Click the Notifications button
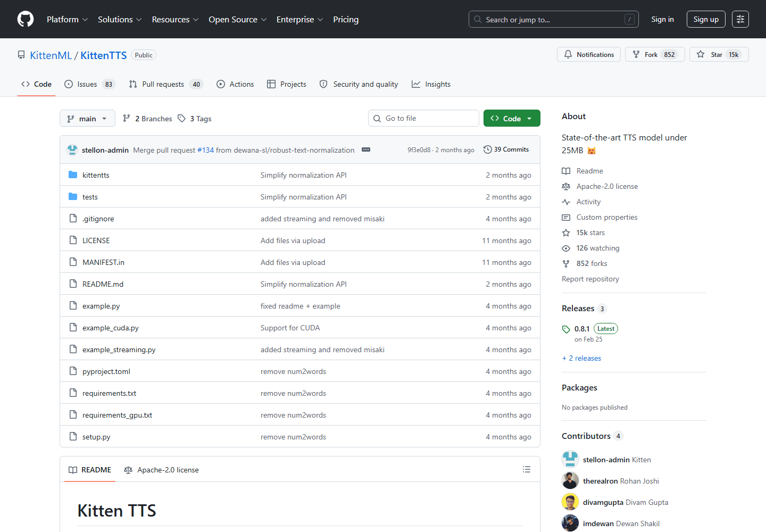766x532 pixels. [x=589, y=54]
